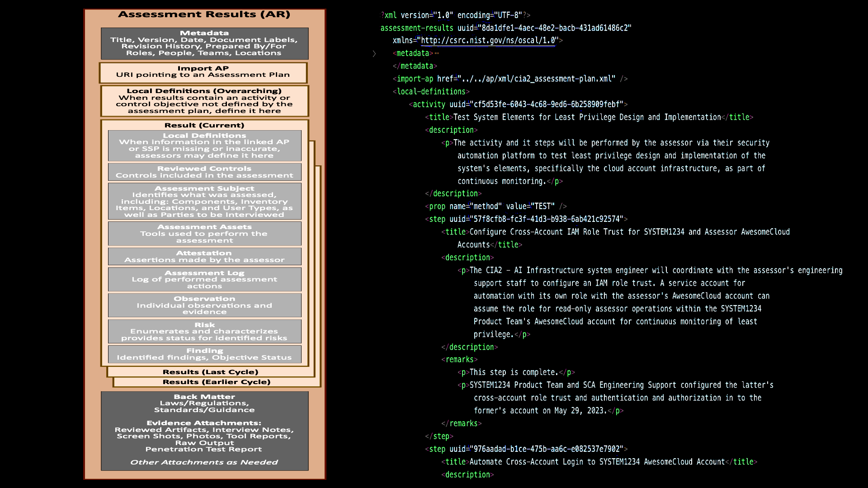Select Local Definitions (Overarching) diagram box
868x488 pixels.
(204, 101)
